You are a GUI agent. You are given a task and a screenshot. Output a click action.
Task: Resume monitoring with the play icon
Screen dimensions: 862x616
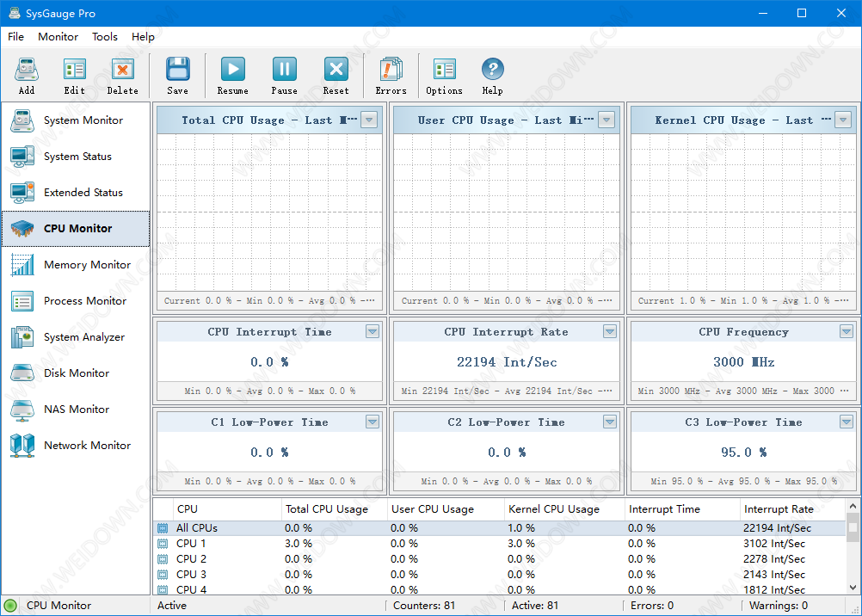(x=232, y=70)
